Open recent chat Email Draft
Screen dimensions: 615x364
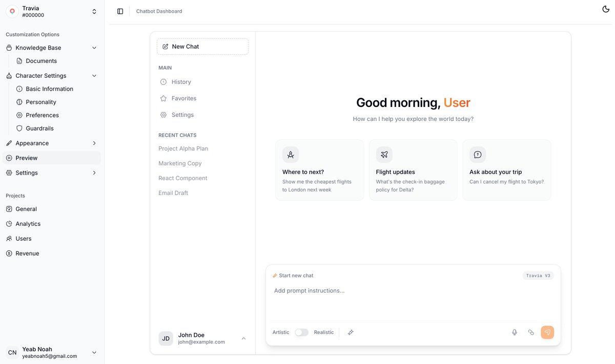(x=173, y=193)
